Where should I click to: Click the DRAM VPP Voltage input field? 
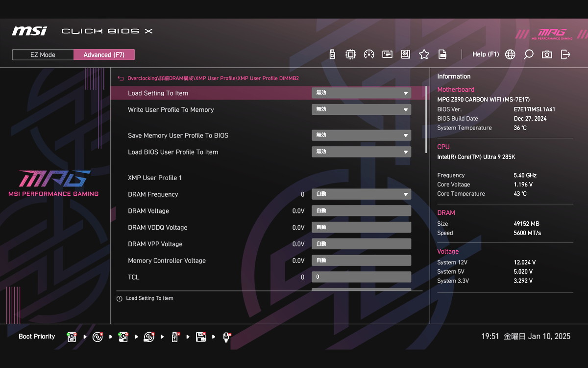tap(362, 244)
